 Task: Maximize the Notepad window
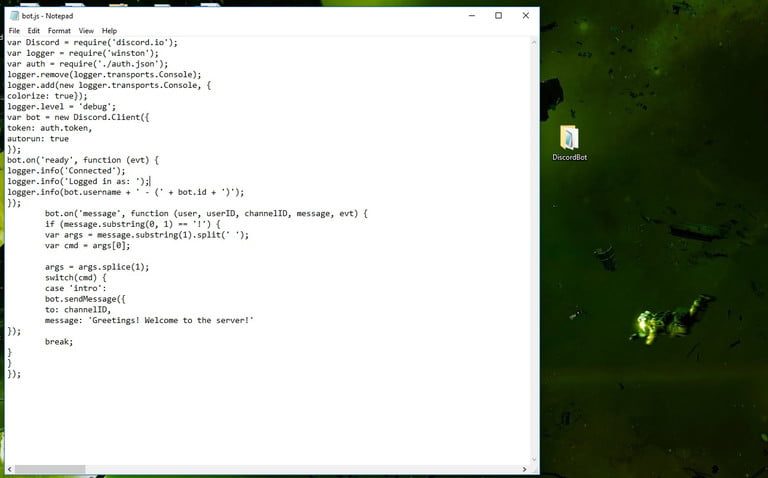498,16
